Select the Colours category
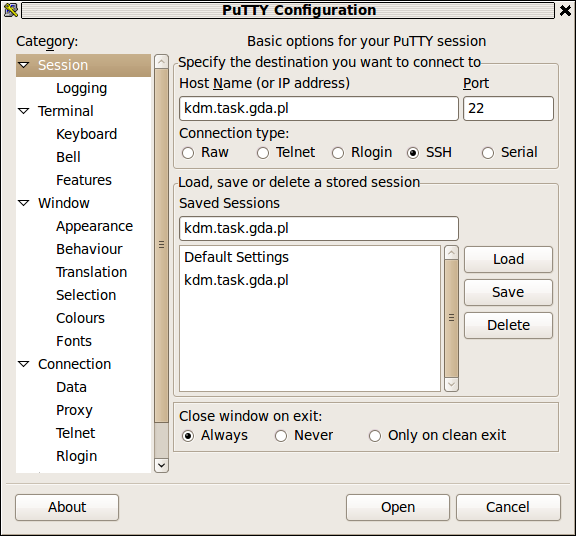Image resolution: width=576 pixels, height=536 pixels. pos(80,318)
